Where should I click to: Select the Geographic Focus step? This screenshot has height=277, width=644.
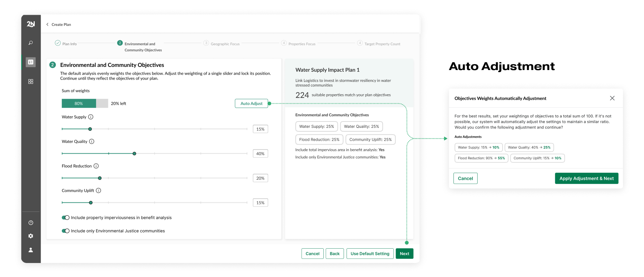225,44
